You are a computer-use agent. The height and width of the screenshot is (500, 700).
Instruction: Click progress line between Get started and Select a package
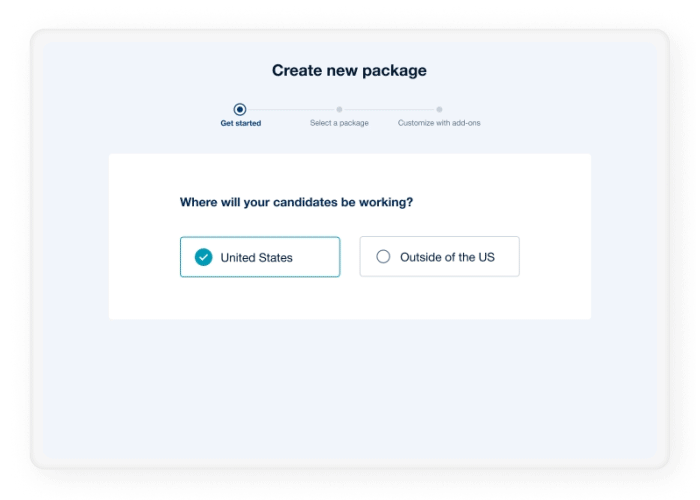[x=291, y=109]
